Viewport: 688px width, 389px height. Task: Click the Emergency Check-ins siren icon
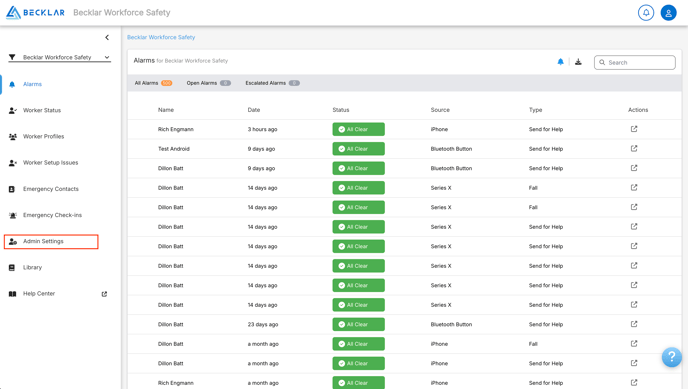[13, 215]
